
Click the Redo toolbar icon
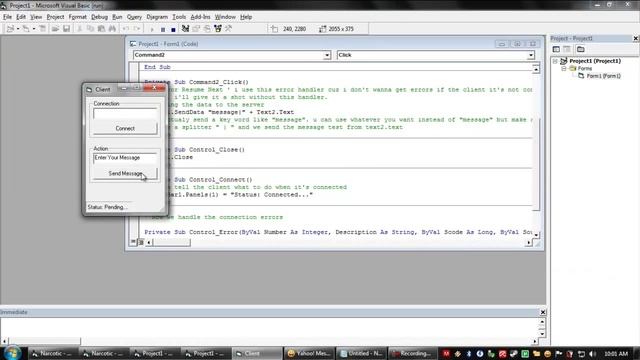[137, 29]
